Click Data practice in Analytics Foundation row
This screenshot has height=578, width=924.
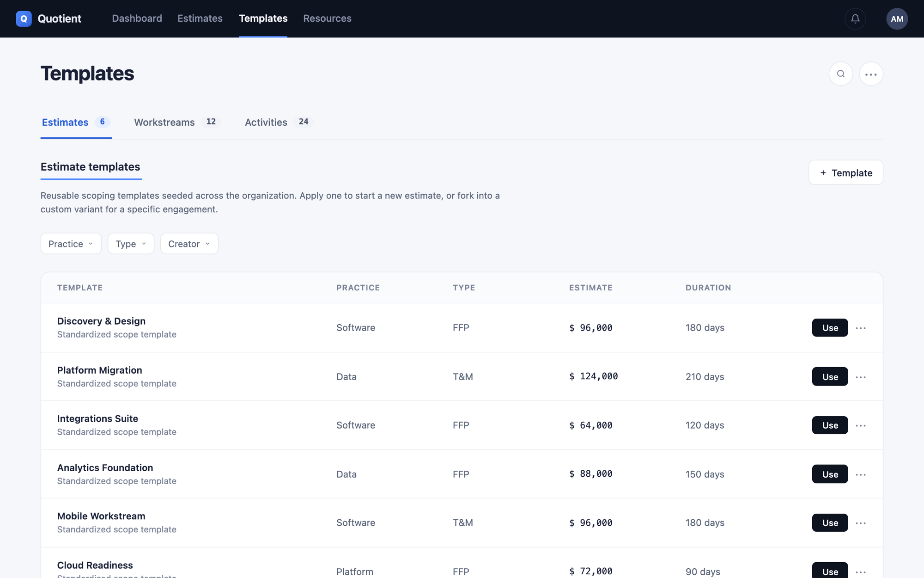346,474
